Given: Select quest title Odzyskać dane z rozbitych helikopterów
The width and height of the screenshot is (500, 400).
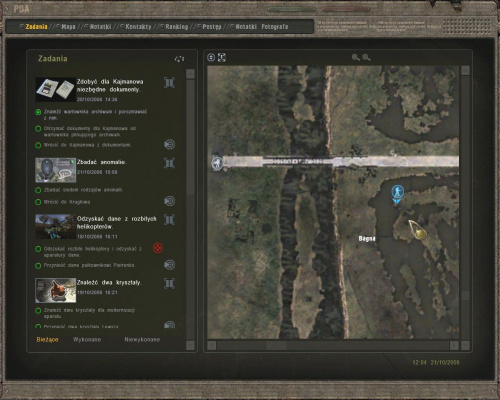Looking at the screenshot, I should (117, 223).
